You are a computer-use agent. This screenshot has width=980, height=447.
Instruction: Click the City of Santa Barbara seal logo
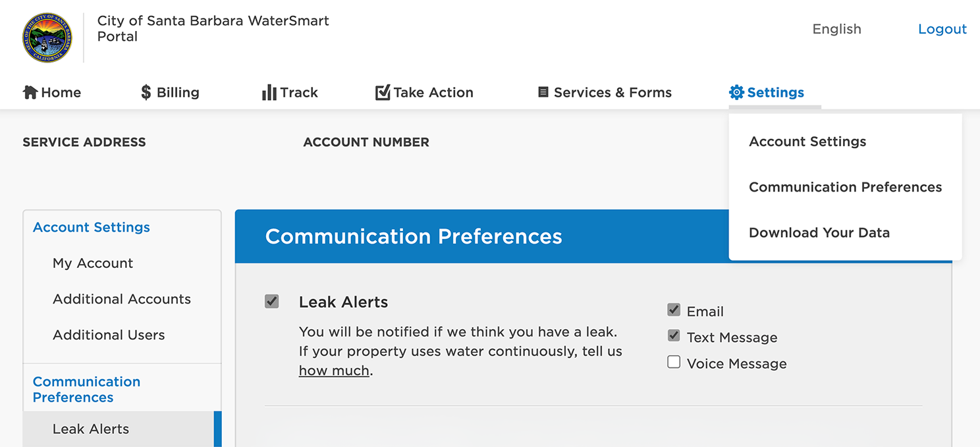click(47, 38)
